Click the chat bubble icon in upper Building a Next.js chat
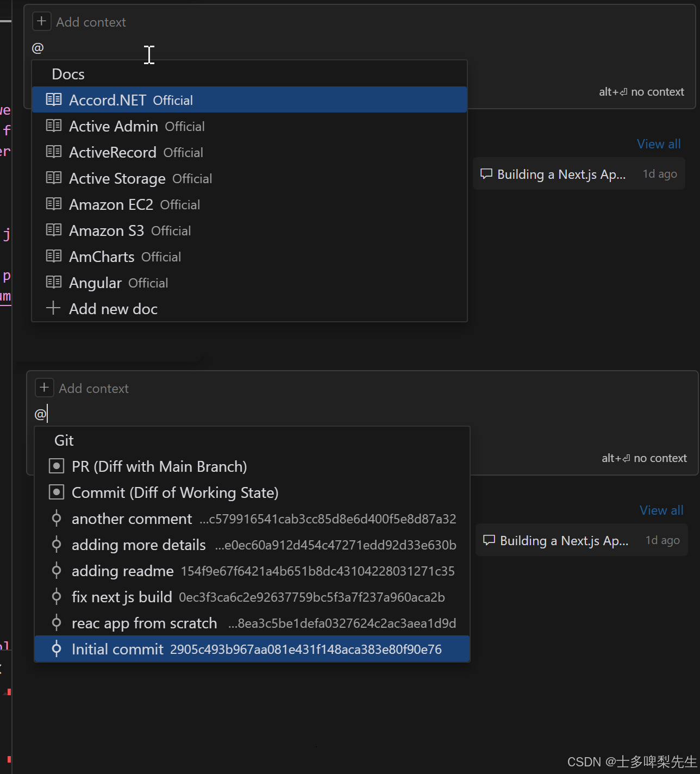Image resolution: width=700 pixels, height=774 pixels. coord(486,174)
